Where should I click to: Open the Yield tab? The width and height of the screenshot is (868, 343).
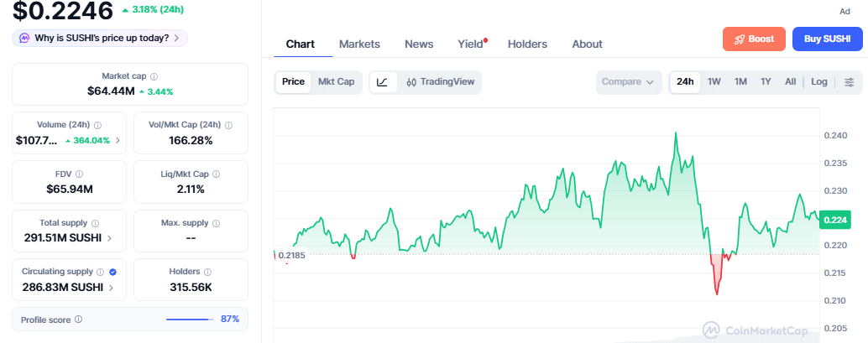tap(471, 44)
